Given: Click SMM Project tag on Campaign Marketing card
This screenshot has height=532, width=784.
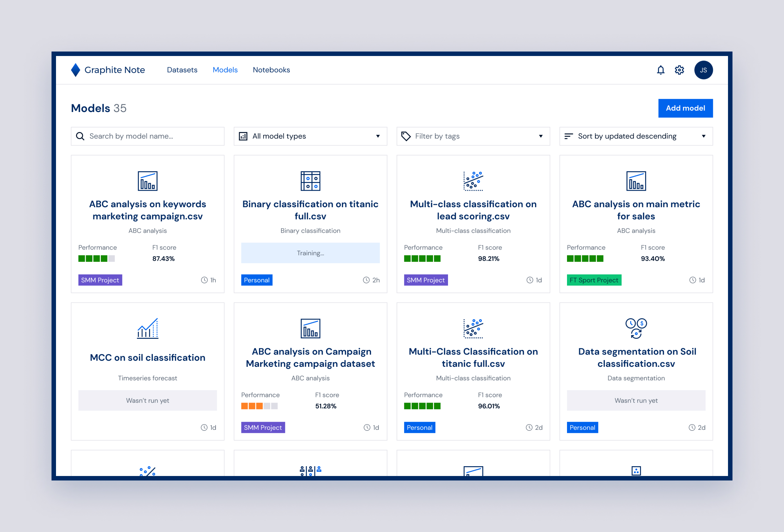Looking at the screenshot, I should [x=263, y=428].
